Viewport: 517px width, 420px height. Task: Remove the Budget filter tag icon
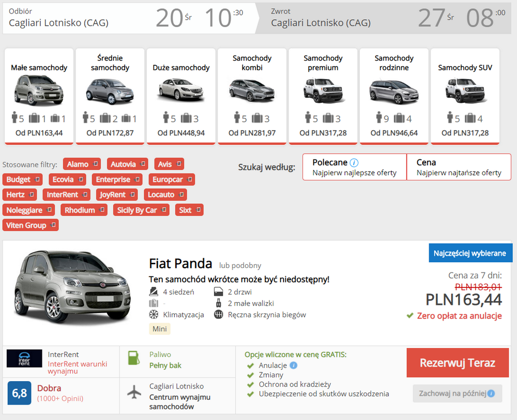37,179
